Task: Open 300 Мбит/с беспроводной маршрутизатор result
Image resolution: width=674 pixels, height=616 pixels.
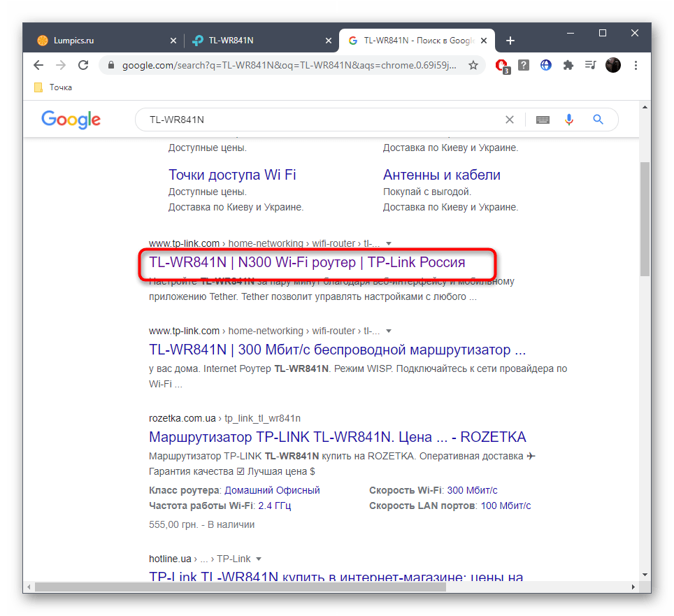Action: pyautogui.click(x=338, y=350)
